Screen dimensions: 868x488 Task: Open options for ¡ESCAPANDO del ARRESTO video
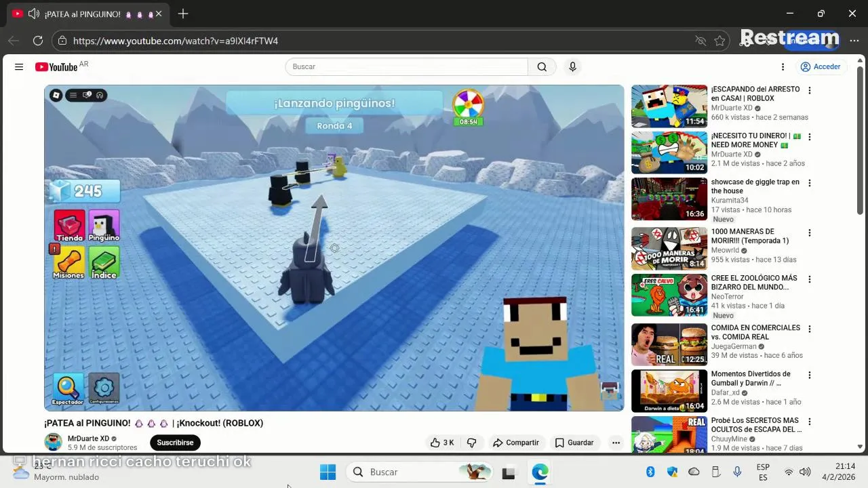(809, 90)
